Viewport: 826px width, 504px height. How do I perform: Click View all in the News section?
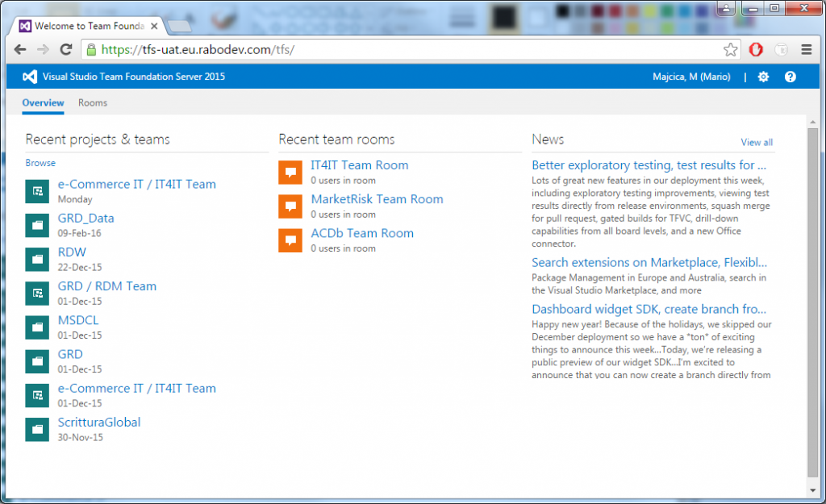coord(757,142)
